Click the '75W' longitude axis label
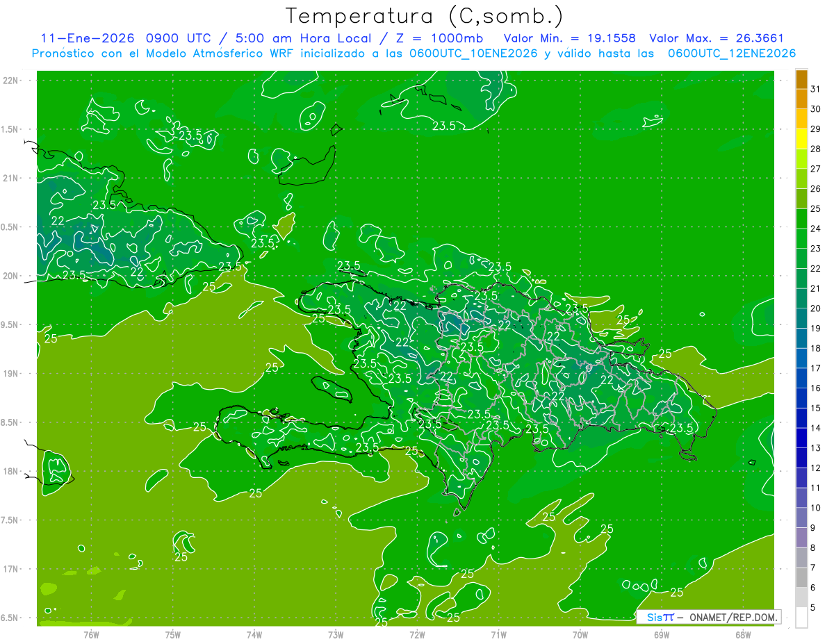834x644 pixels. 172,635
